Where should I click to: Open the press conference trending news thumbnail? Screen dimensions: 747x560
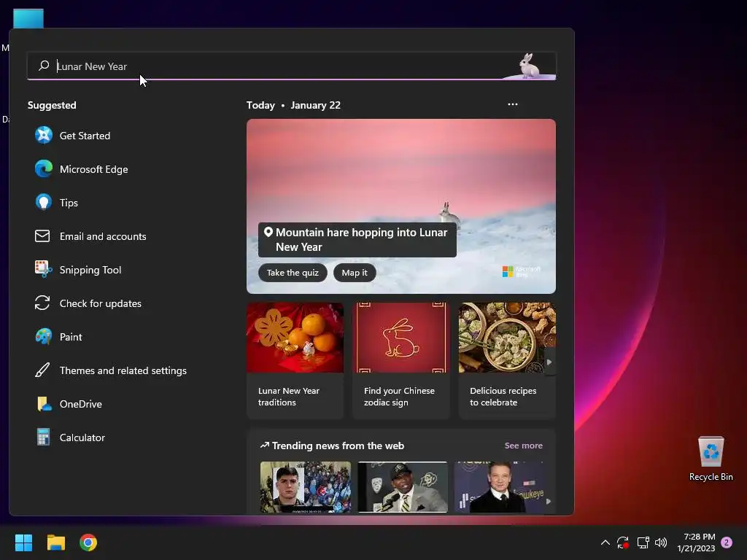click(403, 486)
